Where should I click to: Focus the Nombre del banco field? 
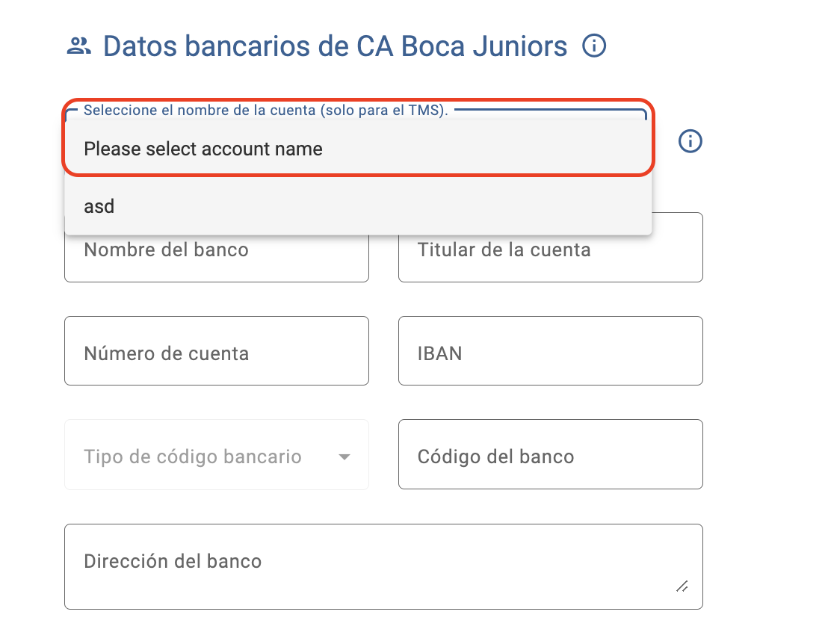(217, 258)
